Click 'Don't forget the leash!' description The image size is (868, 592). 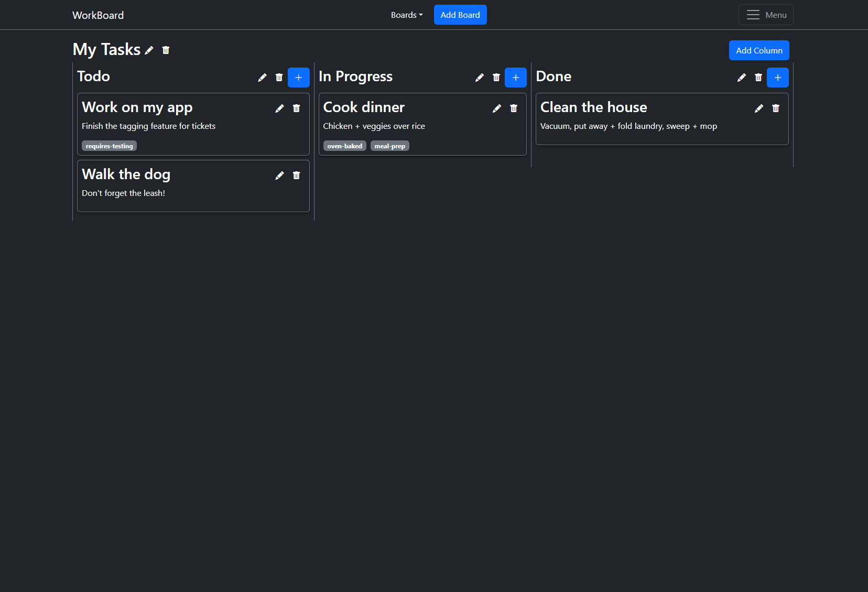click(123, 193)
